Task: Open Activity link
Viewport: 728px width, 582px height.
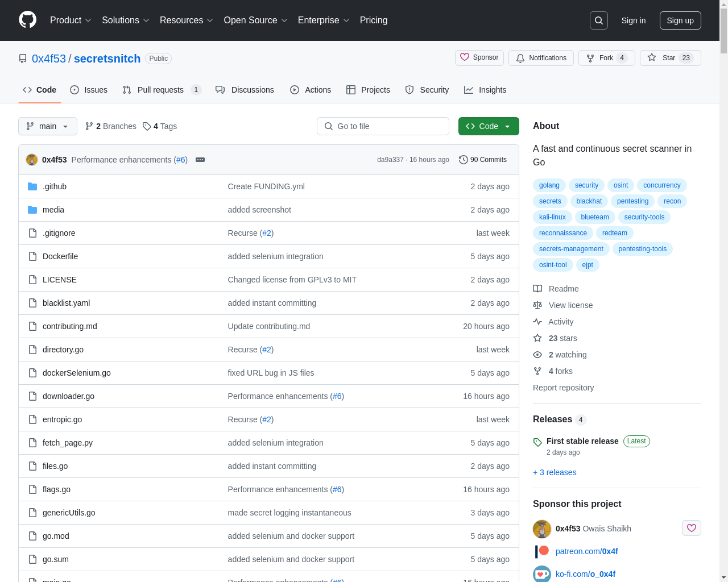Action: [553, 322]
